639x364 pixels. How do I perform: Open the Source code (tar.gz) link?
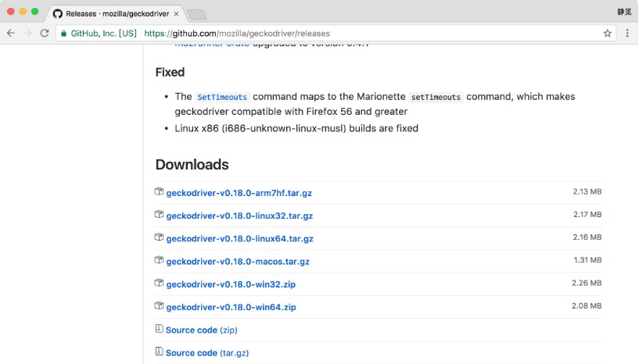click(x=207, y=353)
